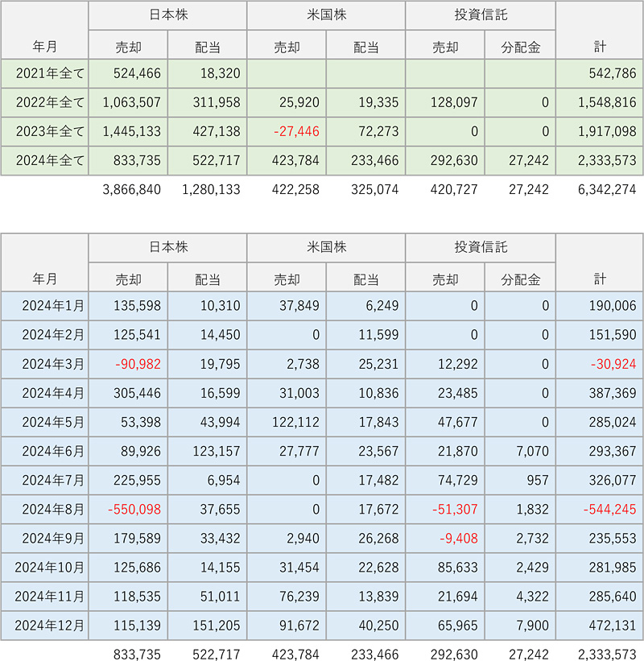644x661 pixels.
Task: Select total 542,786 for 2021
Action: (613, 73)
